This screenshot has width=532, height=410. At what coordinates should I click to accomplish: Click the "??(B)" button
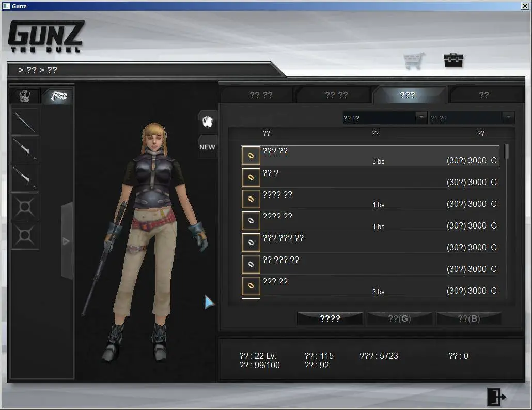click(x=469, y=318)
